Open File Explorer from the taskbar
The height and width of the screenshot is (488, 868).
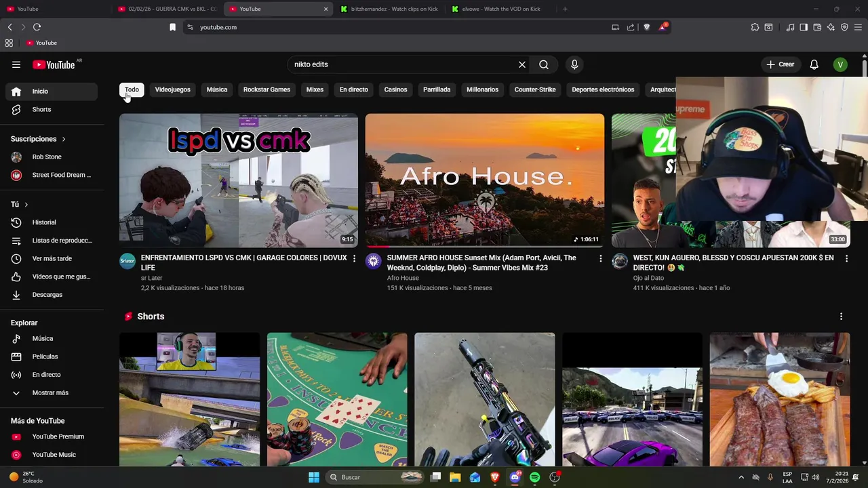coord(455,477)
